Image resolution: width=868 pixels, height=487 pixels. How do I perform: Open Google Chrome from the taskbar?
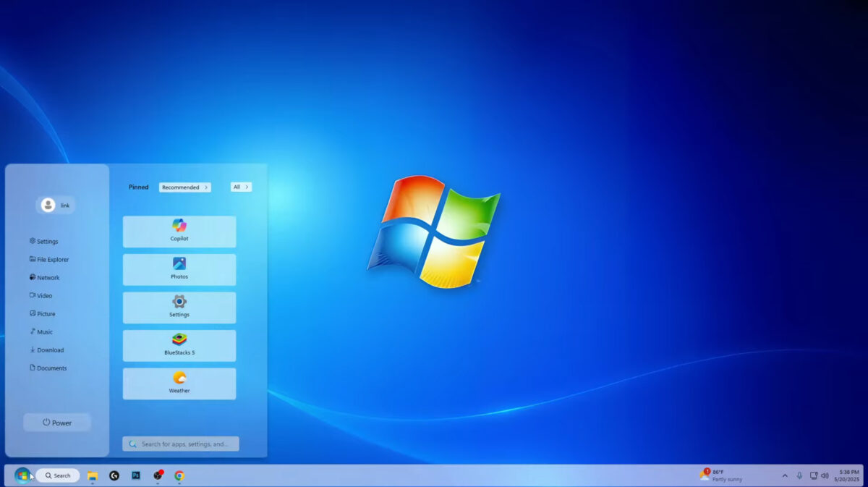(x=179, y=475)
